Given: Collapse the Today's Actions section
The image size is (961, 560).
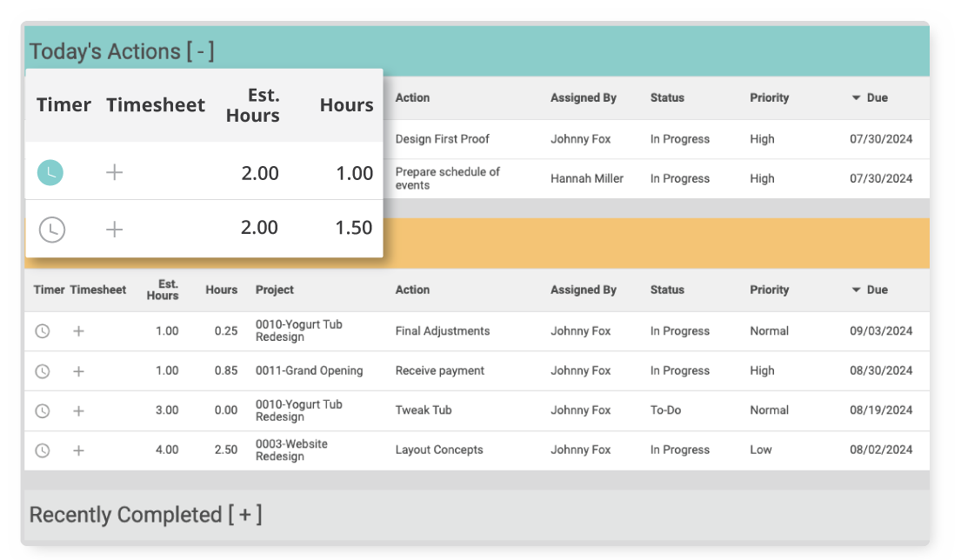Looking at the screenshot, I should (x=200, y=52).
